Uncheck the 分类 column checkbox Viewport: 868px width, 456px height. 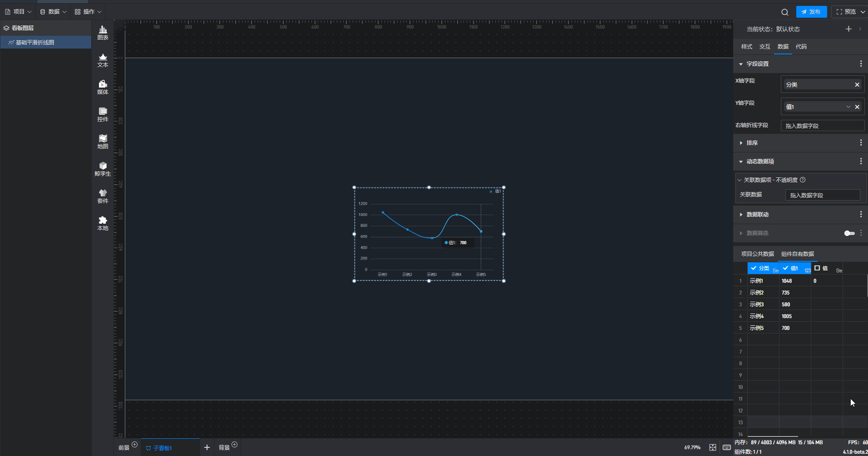[x=754, y=268]
